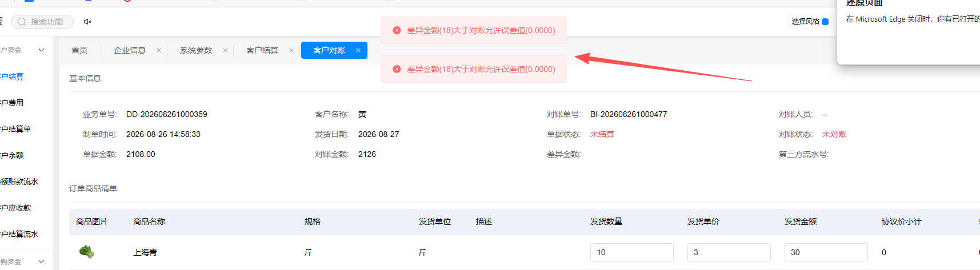980x270 pixels.
Task: Click the 发货数量 column header
Action: coord(606,221)
